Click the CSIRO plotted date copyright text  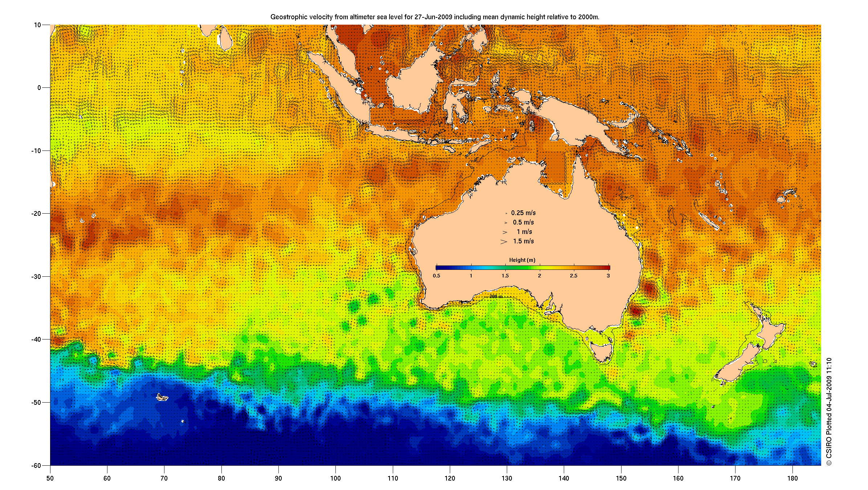829,412
